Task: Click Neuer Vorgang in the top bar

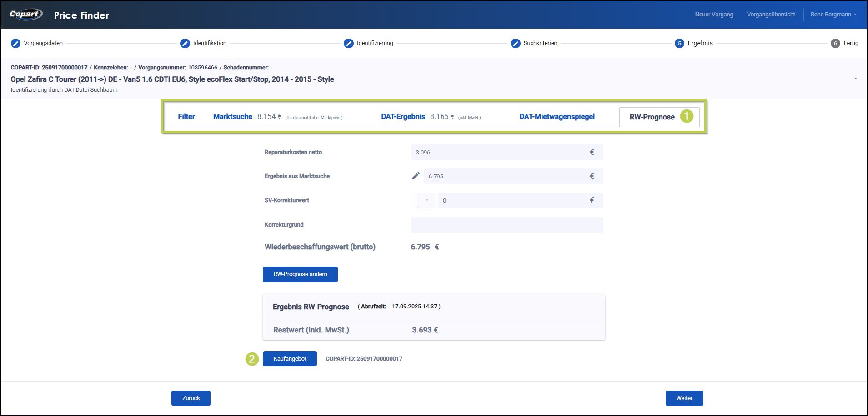Action: coord(713,15)
